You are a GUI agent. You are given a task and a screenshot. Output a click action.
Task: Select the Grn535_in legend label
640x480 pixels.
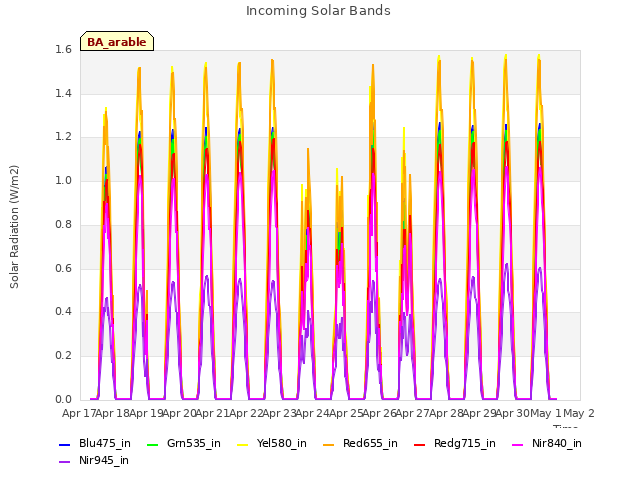coord(194,444)
